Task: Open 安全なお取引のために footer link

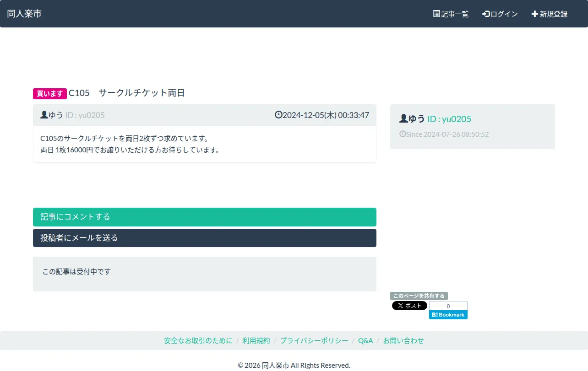Action: [x=198, y=341]
